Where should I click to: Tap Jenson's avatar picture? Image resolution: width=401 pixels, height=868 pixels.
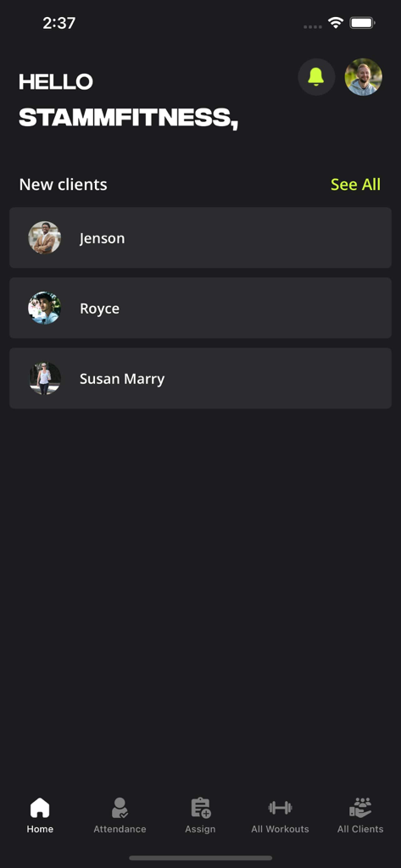pyautogui.click(x=45, y=238)
